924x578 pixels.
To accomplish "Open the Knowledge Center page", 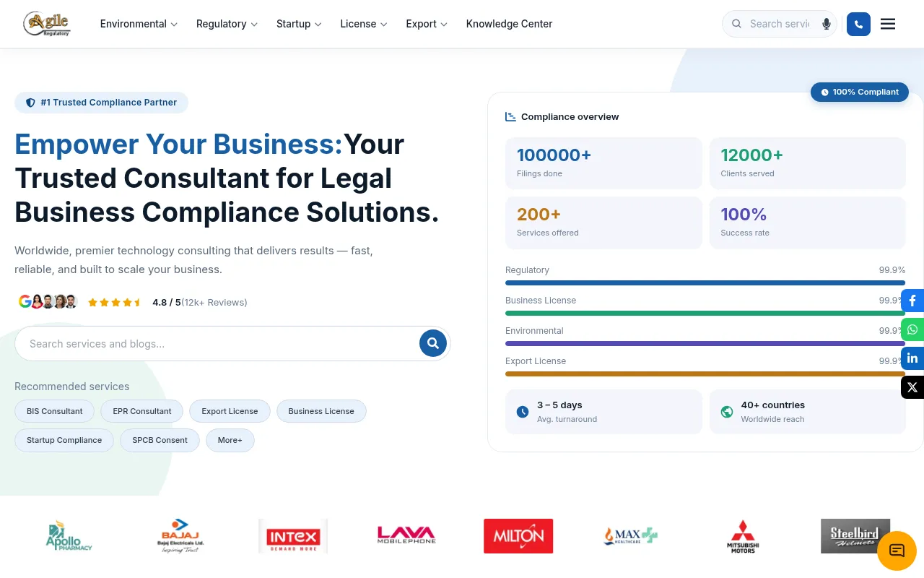I will [509, 24].
